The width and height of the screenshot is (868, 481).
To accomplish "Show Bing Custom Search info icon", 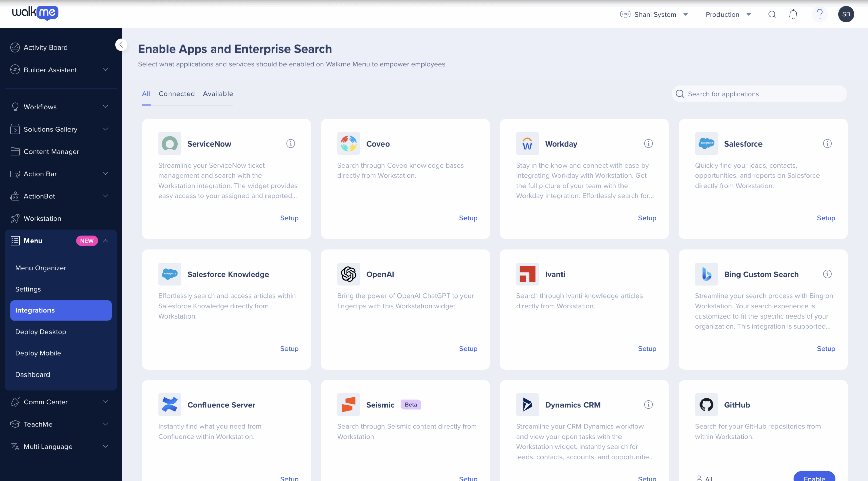I will point(827,274).
